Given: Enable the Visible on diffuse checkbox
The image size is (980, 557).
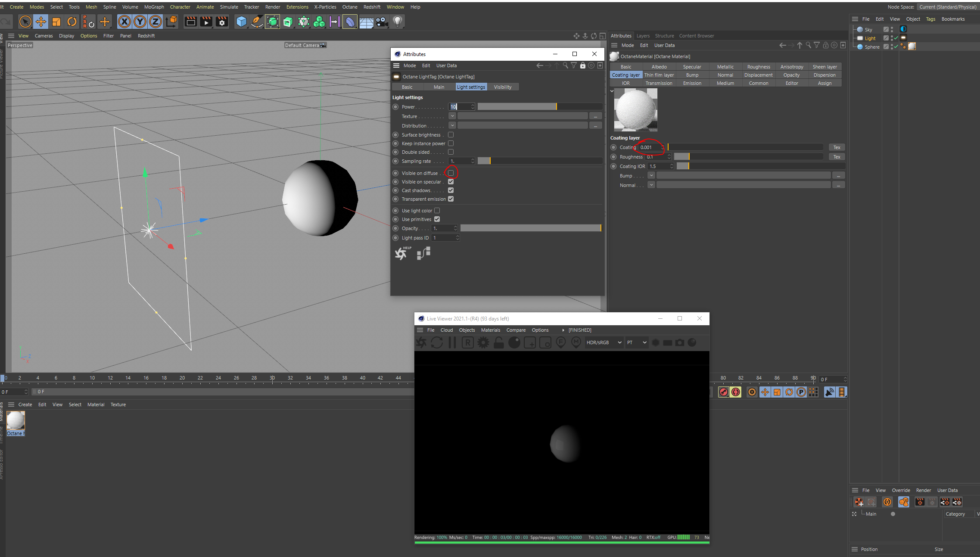Looking at the screenshot, I should pos(451,173).
